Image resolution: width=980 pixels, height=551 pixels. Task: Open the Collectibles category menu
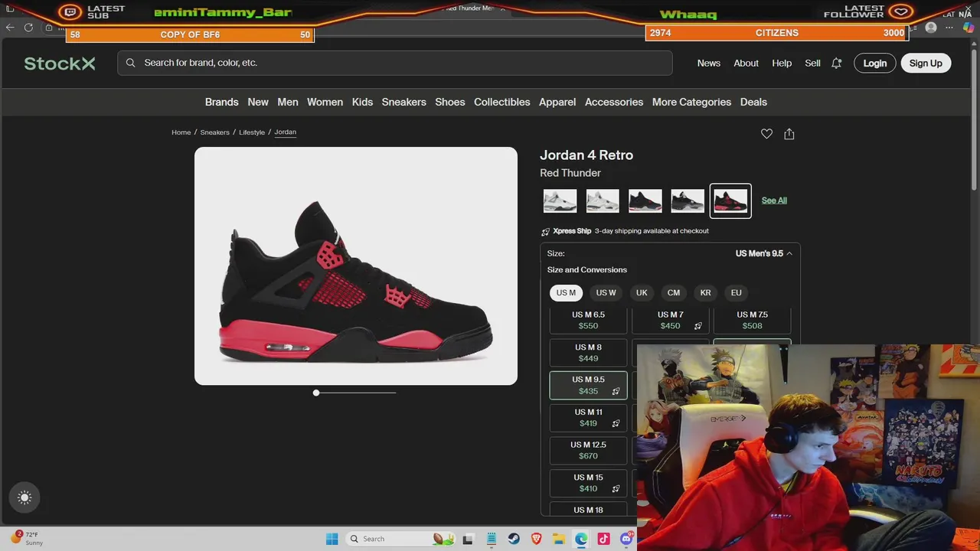(x=502, y=102)
